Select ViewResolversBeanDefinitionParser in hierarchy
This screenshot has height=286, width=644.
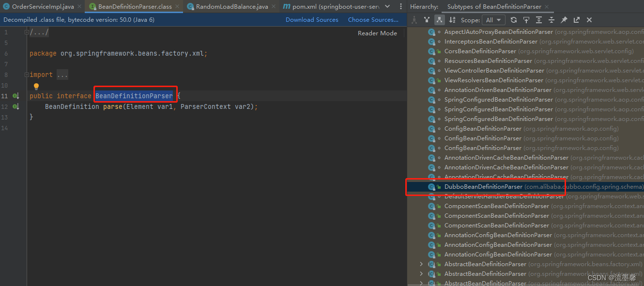tap(493, 80)
